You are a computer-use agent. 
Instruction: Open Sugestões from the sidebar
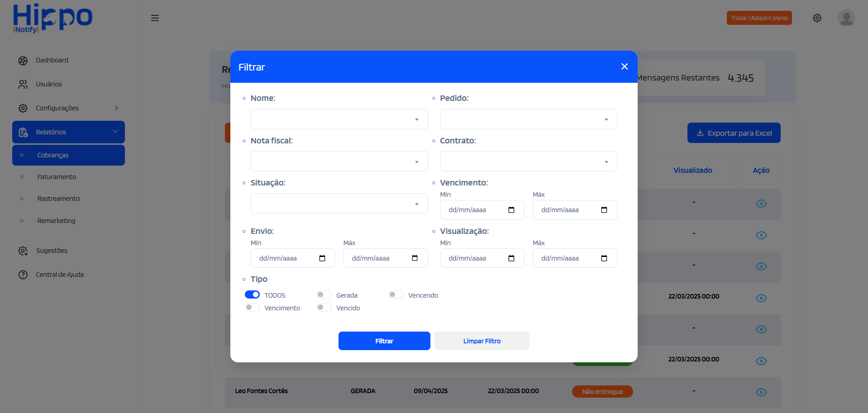tap(51, 251)
